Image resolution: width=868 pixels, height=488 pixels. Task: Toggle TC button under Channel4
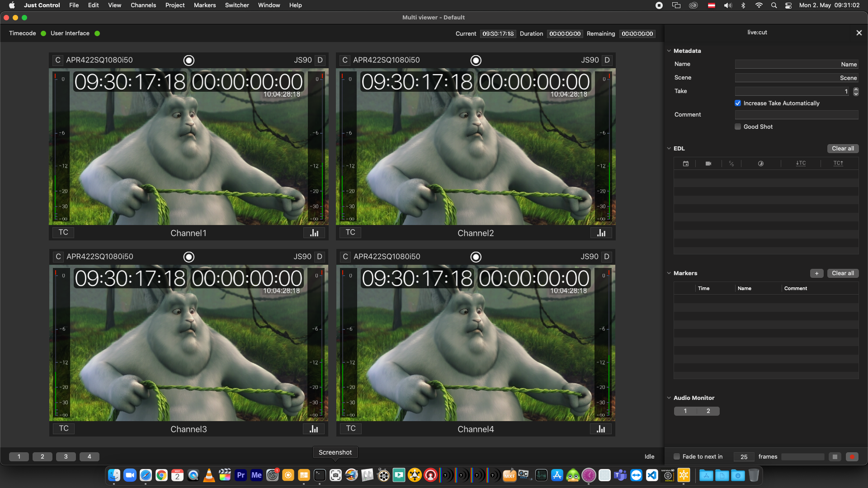pyautogui.click(x=351, y=428)
